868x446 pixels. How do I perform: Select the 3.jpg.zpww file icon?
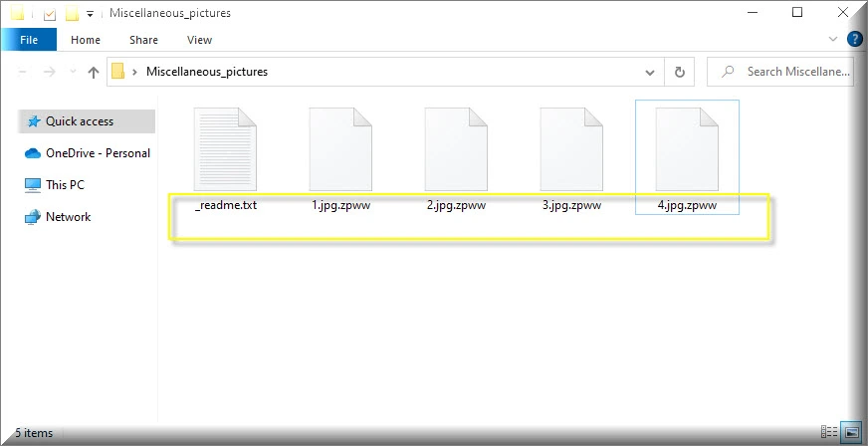pyautogui.click(x=571, y=149)
